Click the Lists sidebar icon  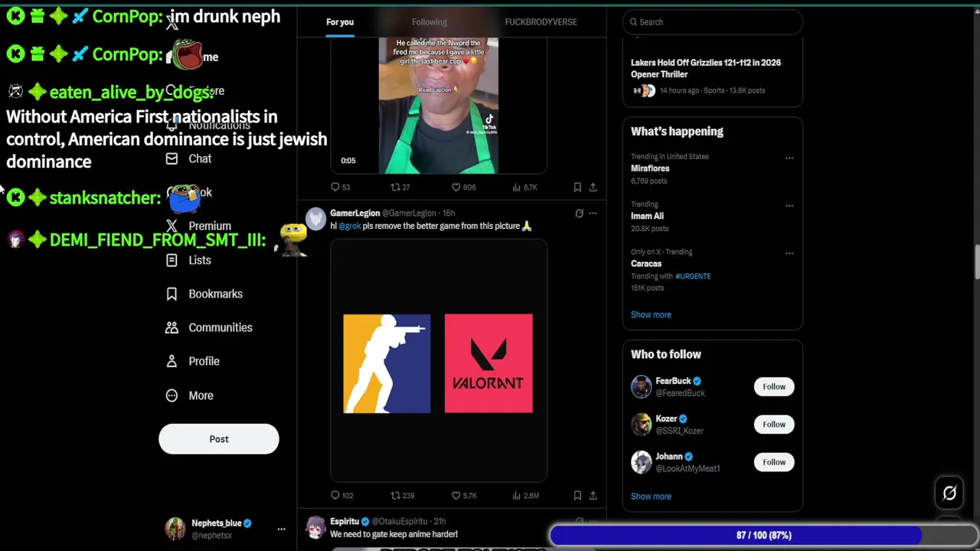[171, 260]
